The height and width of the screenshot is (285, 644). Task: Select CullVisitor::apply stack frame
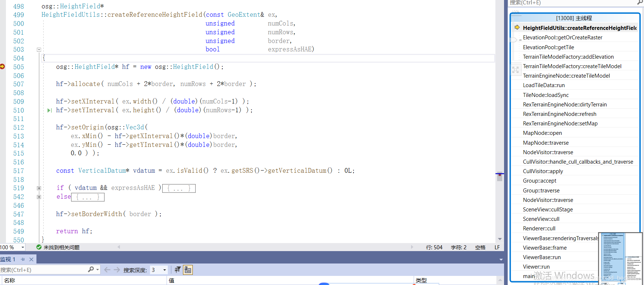(543, 171)
